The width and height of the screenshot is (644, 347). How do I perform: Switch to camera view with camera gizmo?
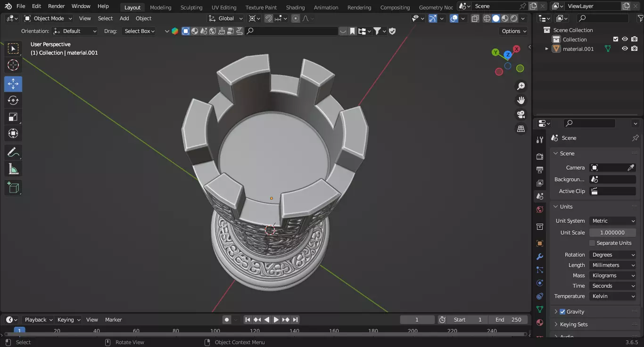pos(521,114)
